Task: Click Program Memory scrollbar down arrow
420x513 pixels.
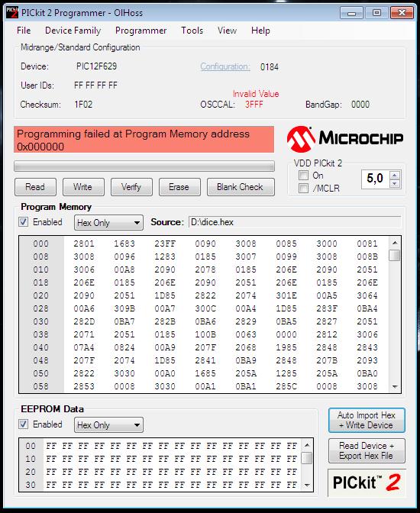Action: [395, 387]
